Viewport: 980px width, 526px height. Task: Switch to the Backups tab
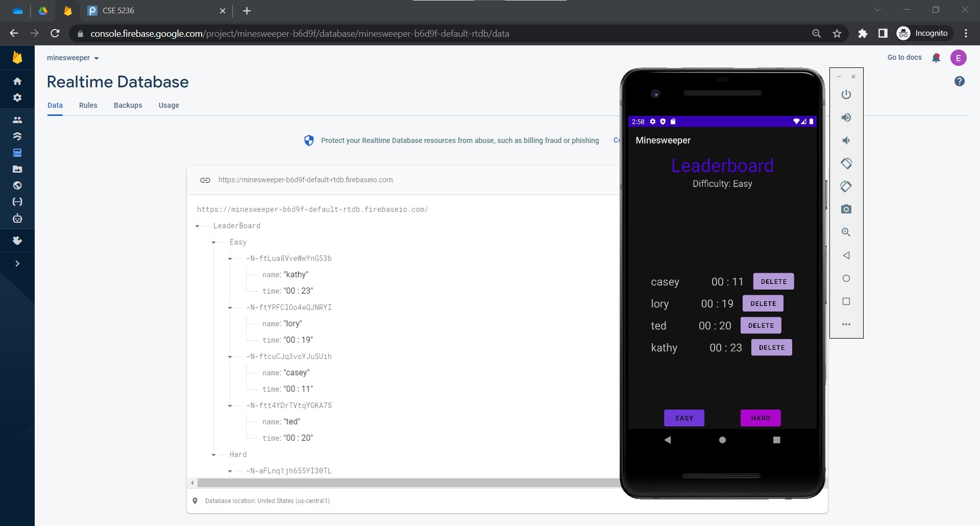click(x=128, y=105)
